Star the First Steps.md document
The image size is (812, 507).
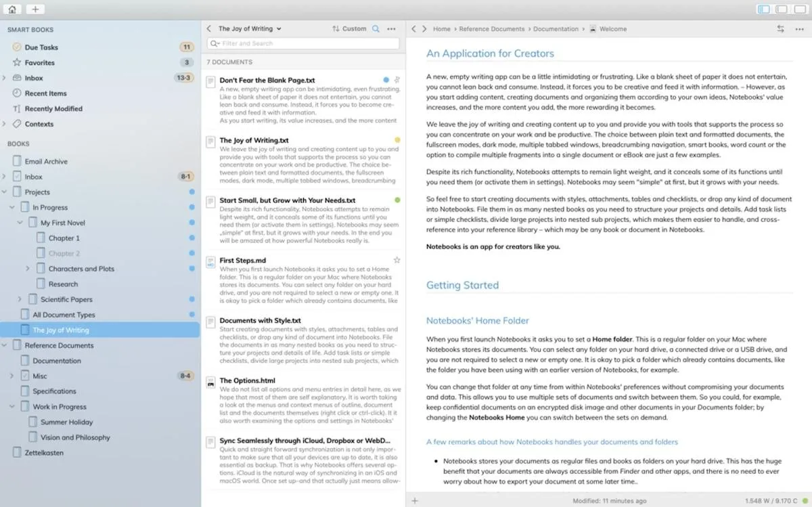click(397, 260)
